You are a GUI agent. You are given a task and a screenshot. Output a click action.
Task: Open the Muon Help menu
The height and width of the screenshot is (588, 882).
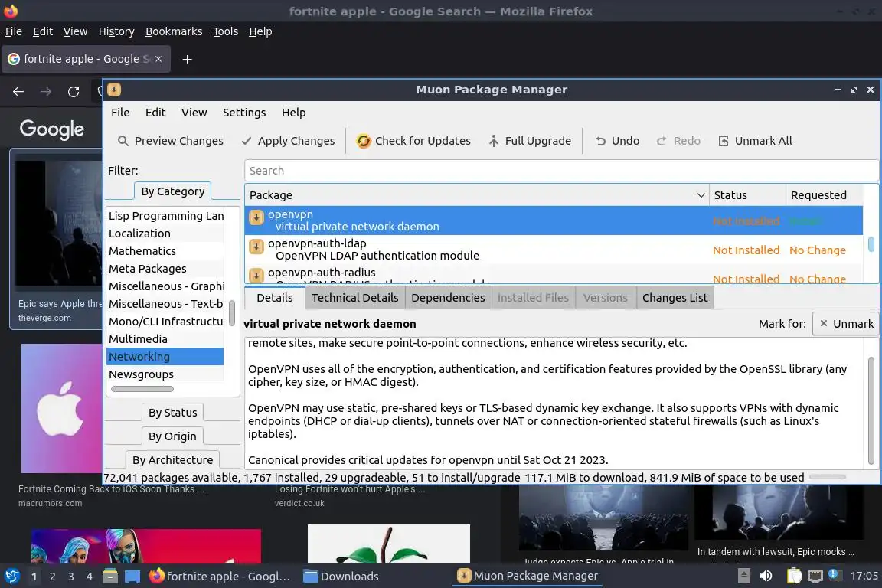click(x=294, y=113)
